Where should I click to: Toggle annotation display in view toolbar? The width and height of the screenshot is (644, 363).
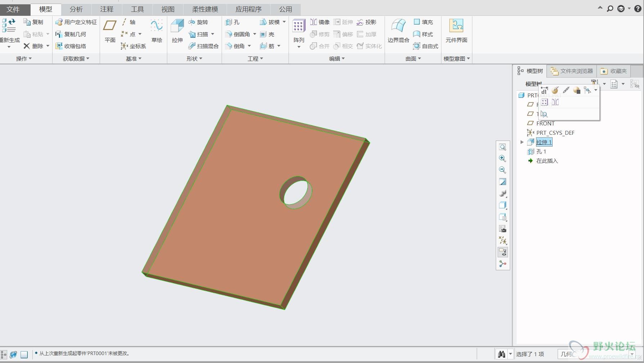pyautogui.click(x=503, y=252)
